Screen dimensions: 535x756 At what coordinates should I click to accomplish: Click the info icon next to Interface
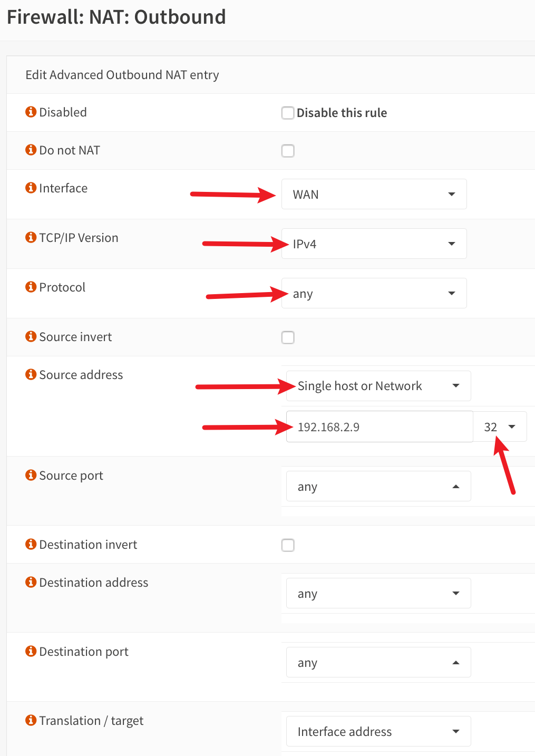(31, 188)
